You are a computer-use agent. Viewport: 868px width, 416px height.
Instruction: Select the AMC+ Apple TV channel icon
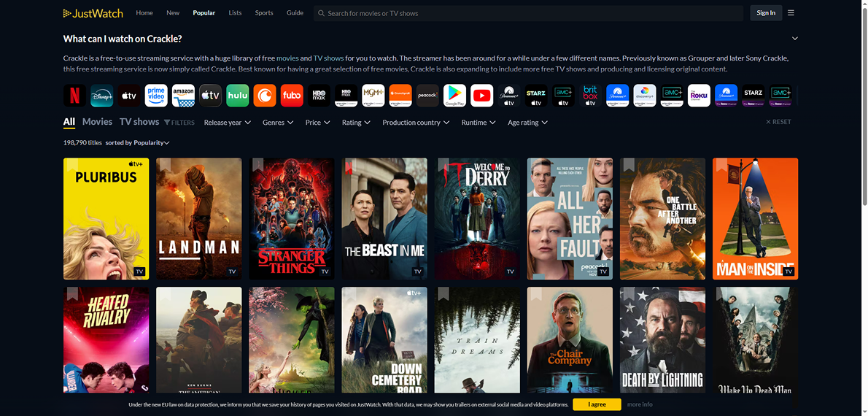pos(563,96)
